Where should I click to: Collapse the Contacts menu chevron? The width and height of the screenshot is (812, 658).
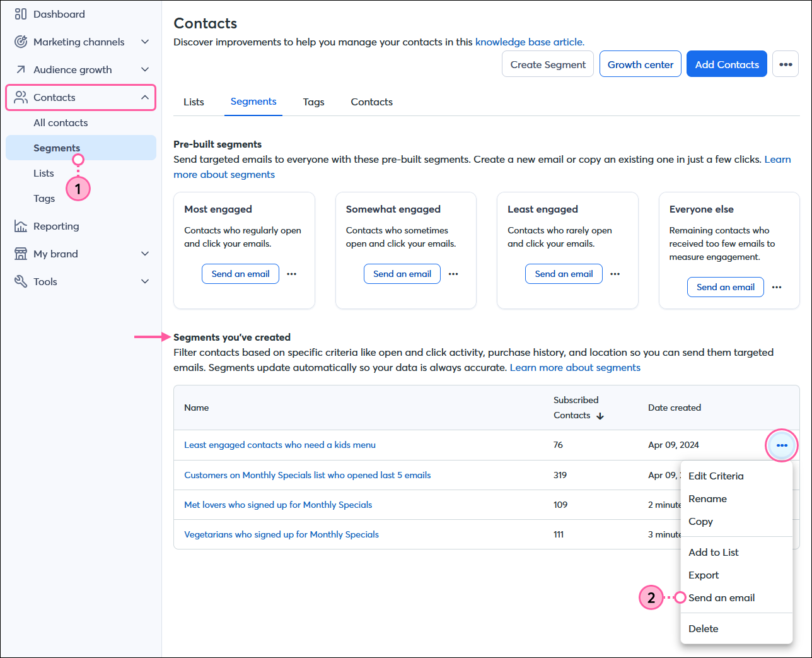[145, 97]
